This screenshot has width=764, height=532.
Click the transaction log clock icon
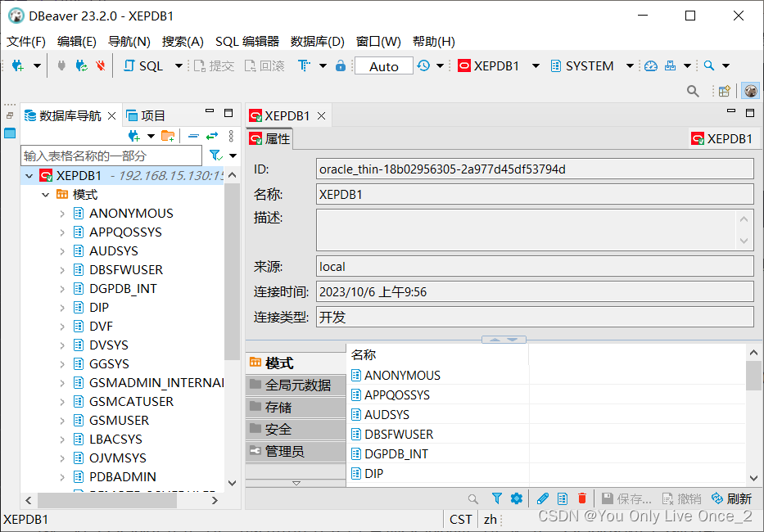coord(423,65)
